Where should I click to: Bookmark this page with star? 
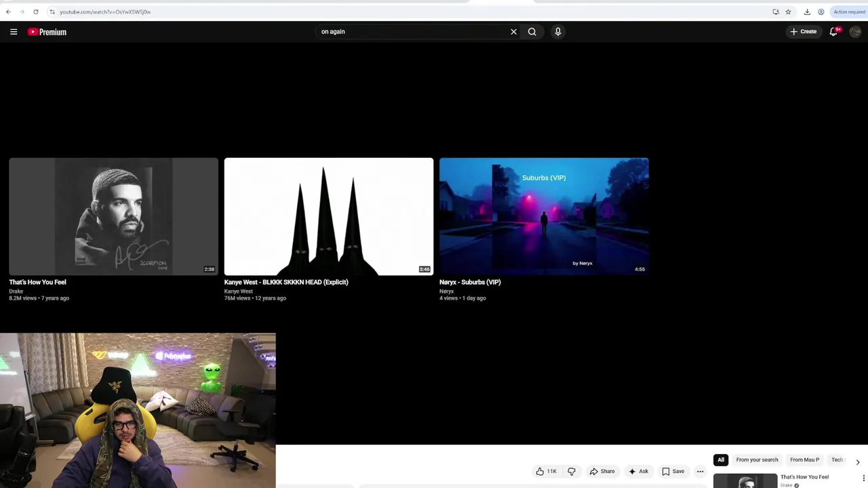[x=788, y=12]
